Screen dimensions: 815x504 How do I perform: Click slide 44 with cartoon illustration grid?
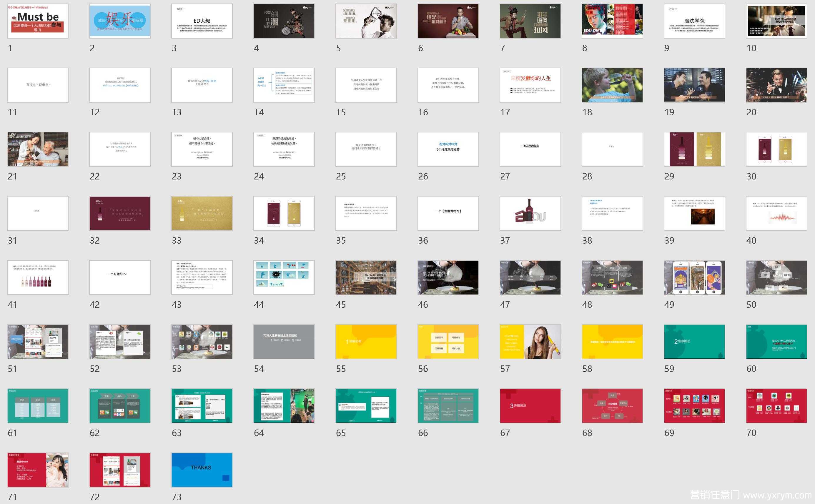284,278
